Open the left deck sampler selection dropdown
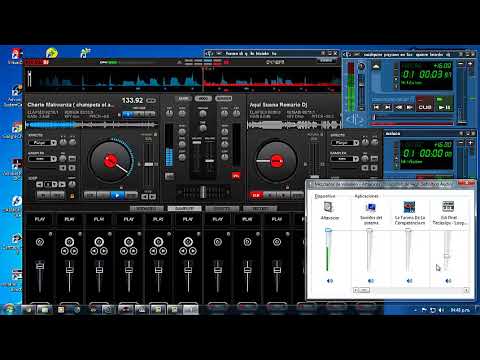The height and width of the screenshot is (360, 480). pos(43,159)
